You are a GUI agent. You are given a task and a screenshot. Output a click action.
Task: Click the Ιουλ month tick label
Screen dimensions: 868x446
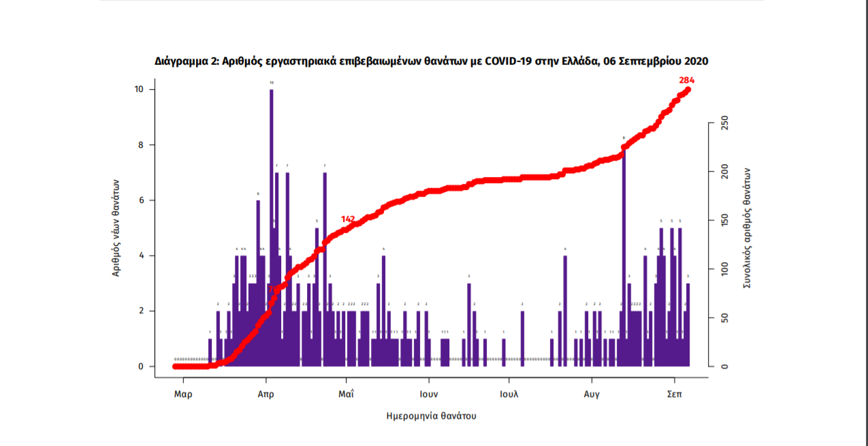pyautogui.click(x=509, y=394)
